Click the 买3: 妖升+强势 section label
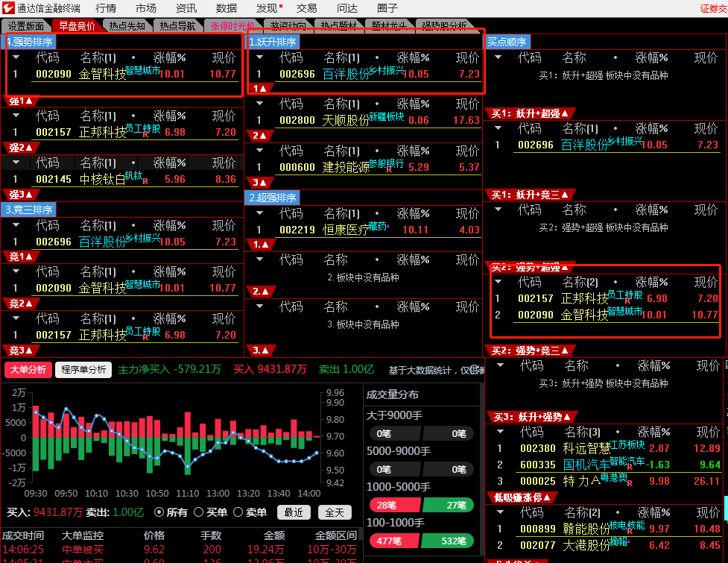 pos(525,417)
